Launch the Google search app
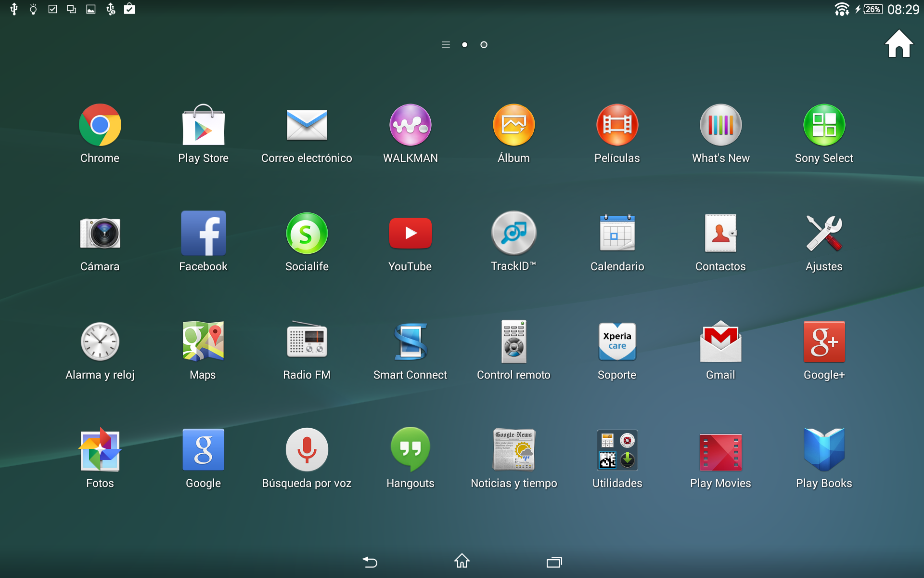 [x=203, y=450]
